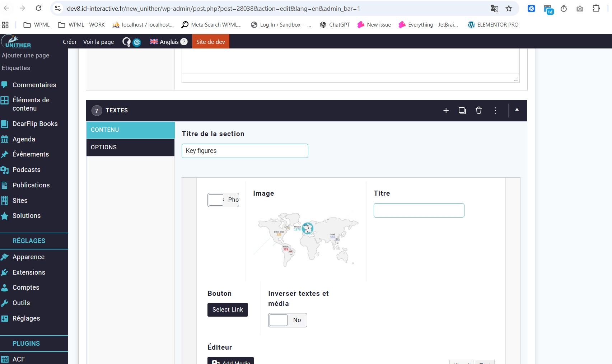The width and height of the screenshot is (612, 364).
Task: Click the Titre de la section field
Action: 245,151
